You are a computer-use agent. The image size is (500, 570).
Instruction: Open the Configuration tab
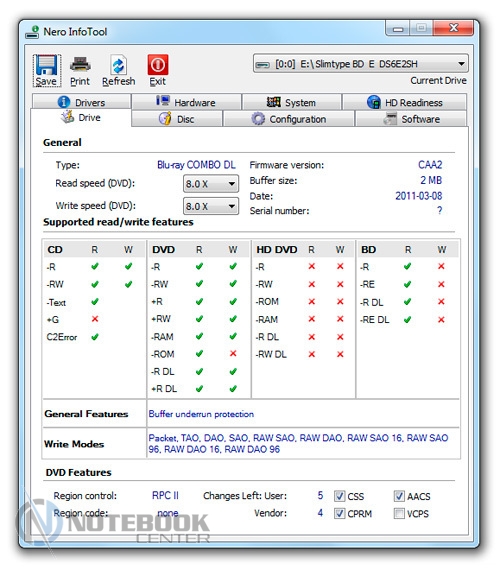click(x=288, y=119)
